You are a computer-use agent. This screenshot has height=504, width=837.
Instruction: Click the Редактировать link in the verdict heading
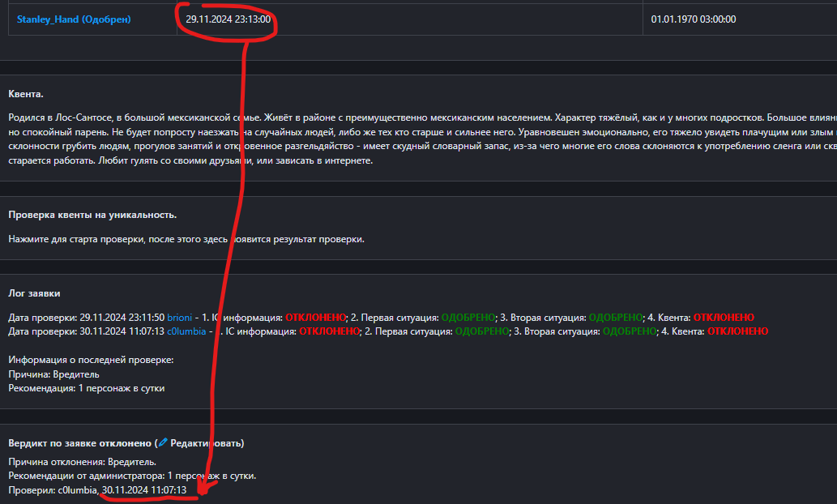click(x=206, y=443)
